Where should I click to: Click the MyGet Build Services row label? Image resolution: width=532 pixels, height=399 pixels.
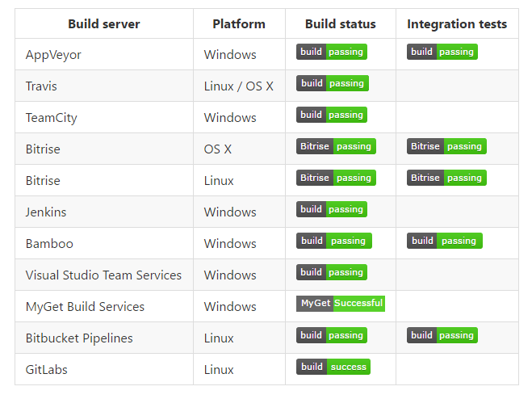click(x=85, y=307)
